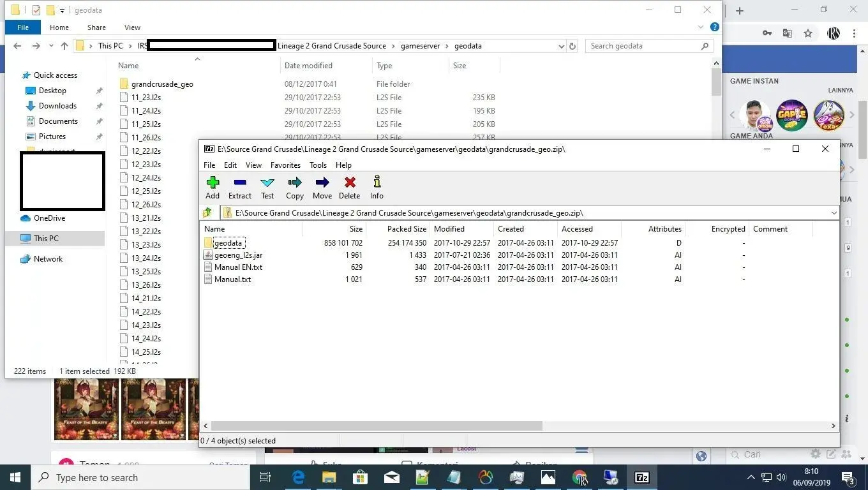Select the geodata folder in 7-Zip
Image resolution: width=868 pixels, height=490 pixels.
(x=228, y=243)
